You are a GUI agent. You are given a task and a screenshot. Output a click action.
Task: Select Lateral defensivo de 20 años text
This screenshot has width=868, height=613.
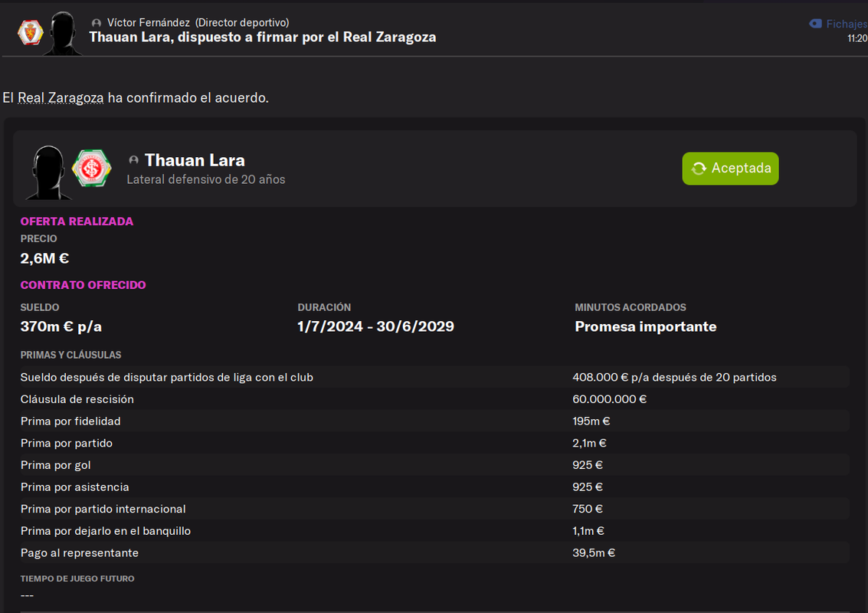206,179
